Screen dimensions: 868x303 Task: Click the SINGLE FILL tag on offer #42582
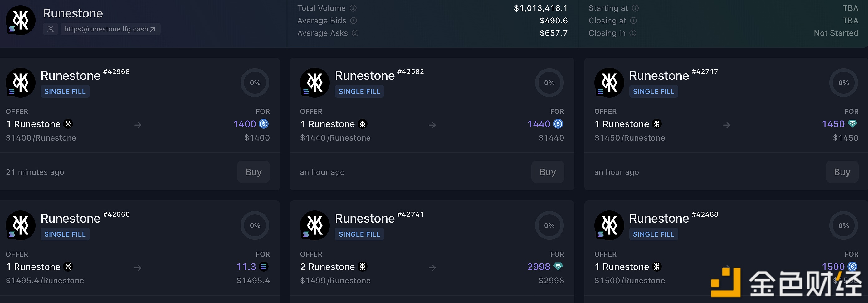pos(359,92)
